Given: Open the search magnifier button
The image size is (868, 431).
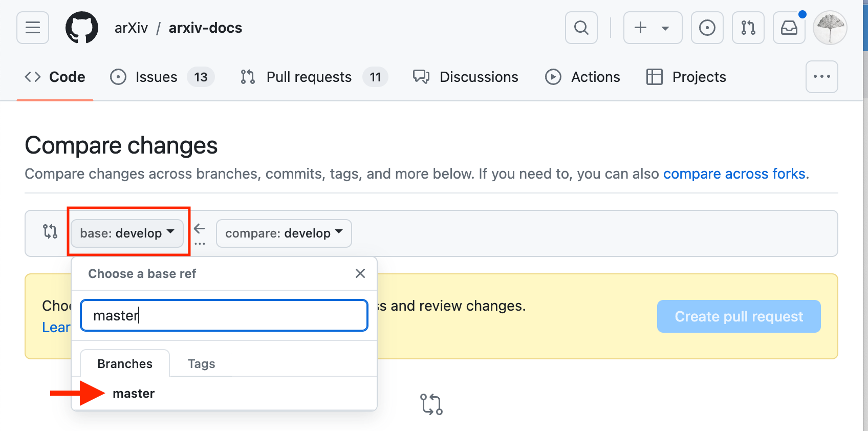Looking at the screenshot, I should click(581, 28).
